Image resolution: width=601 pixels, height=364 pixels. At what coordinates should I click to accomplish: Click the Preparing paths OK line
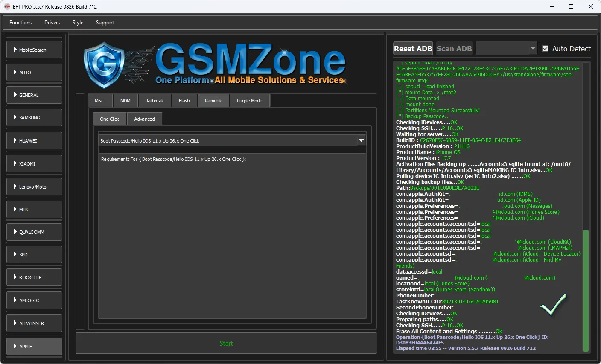coord(425,320)
